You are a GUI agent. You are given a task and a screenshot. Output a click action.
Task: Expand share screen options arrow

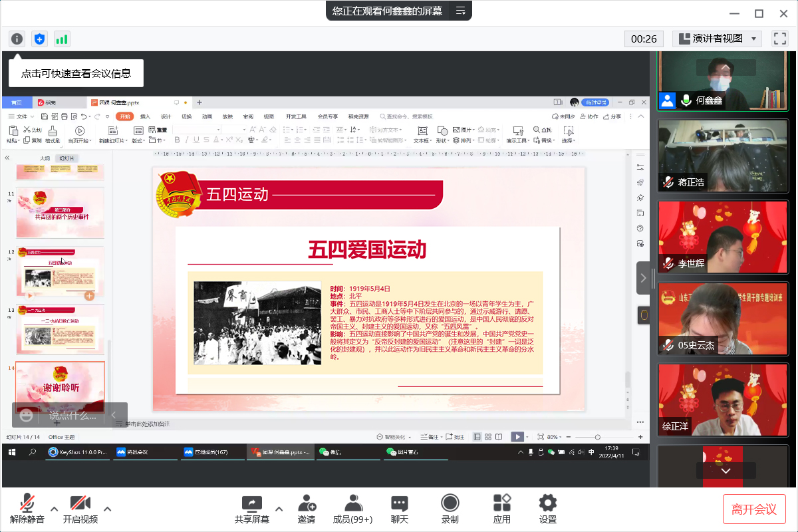coord(279,509)
